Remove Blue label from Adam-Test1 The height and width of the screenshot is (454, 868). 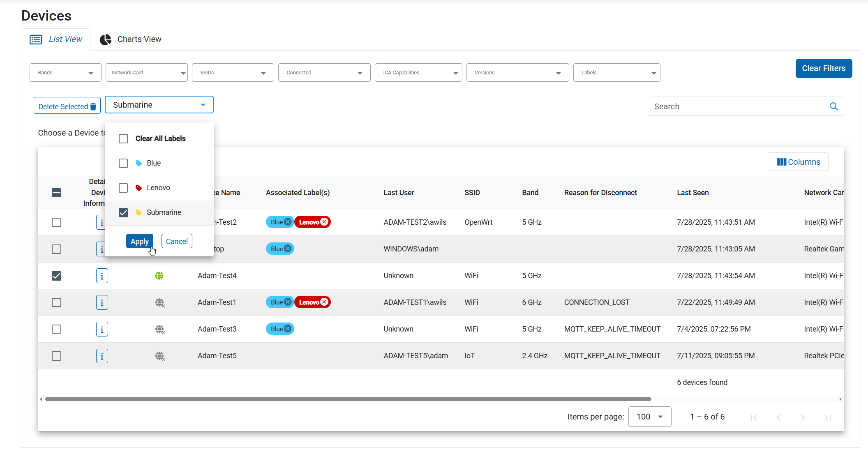(288, 302)
